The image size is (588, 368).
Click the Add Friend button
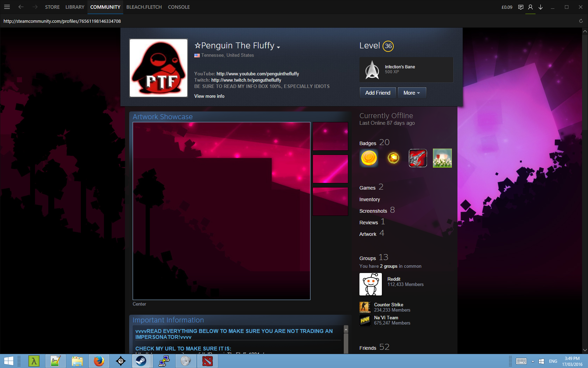pyautogui.click(x=378, y=93)
